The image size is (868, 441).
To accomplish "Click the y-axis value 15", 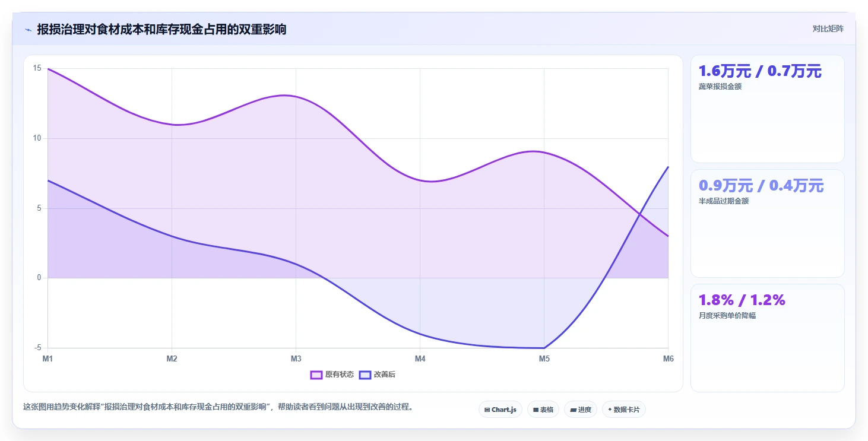I will pos(37,68).
